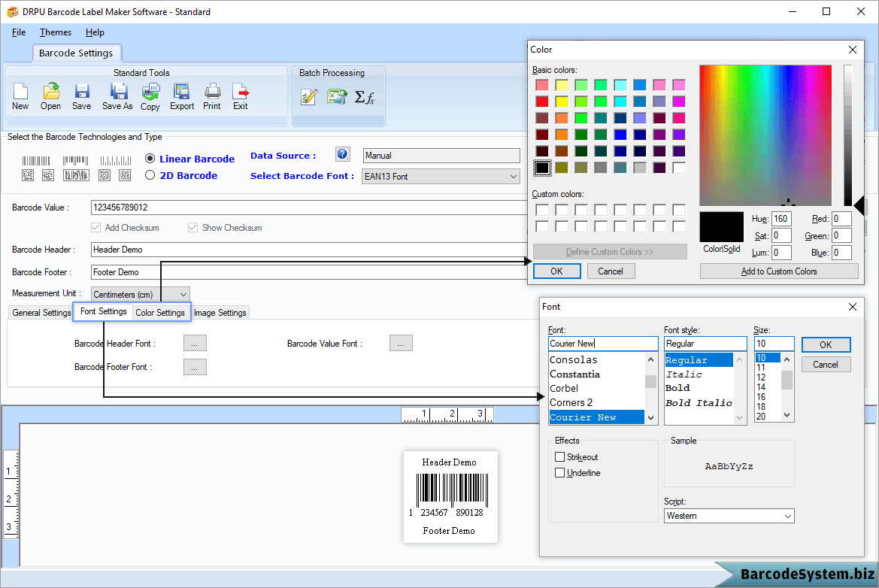Click batch processing Excel import icon
Image resolution: width=879 pixels, height=588 pixels.
click(337, 97)
